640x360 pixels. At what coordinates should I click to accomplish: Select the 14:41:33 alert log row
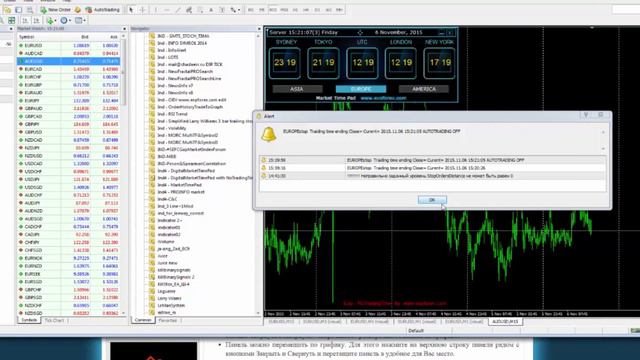[x=432, y=176]
